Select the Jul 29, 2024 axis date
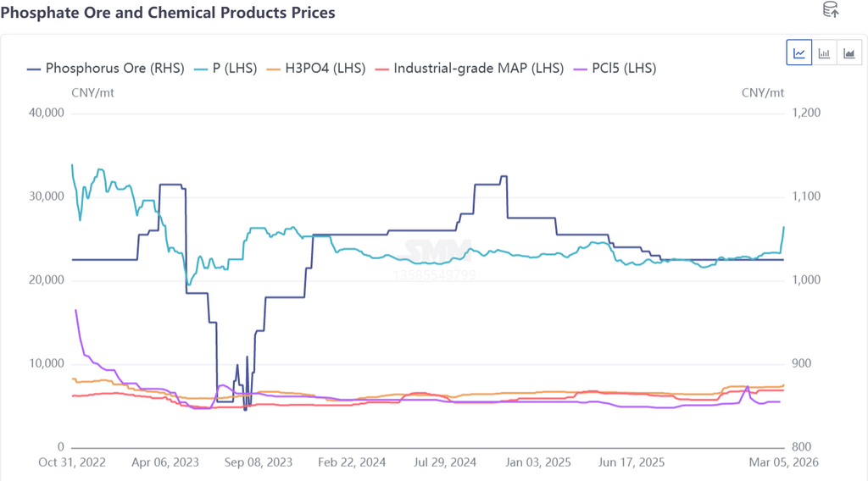Image resolution: width=868 pixels, height=481 pixels. click(x=445, y=463)
